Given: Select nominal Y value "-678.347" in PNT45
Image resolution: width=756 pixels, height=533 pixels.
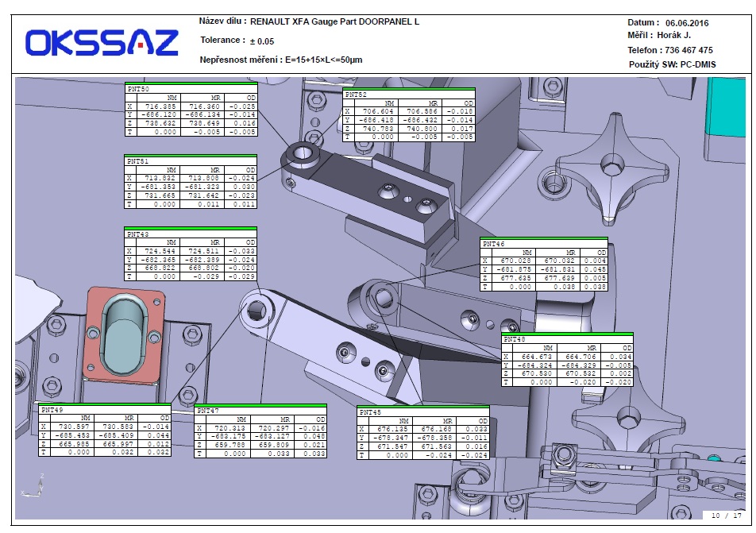Looking at the screenshot, I should click(x=391, y=438).
